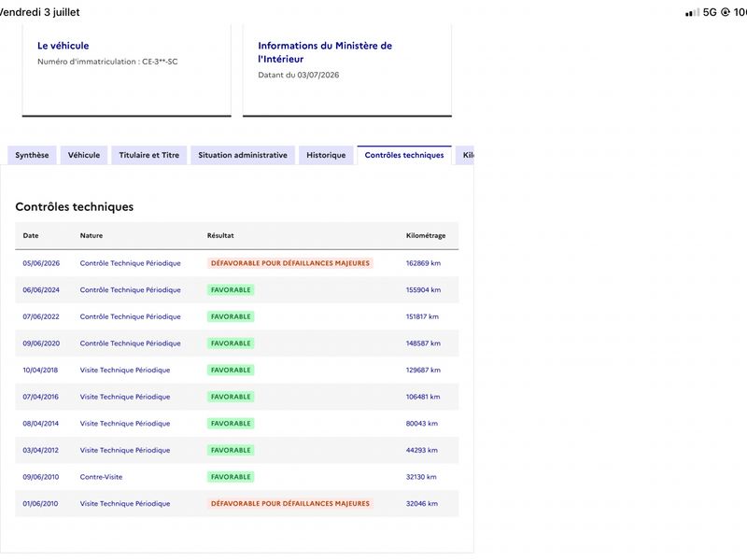Screen dimensions: 747x560
Task: Click the 80043 km value
Action: coord(422,424)
